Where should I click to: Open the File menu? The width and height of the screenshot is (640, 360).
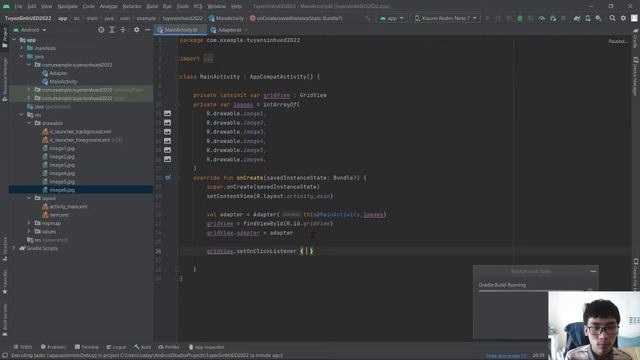[x=18, y=6]
